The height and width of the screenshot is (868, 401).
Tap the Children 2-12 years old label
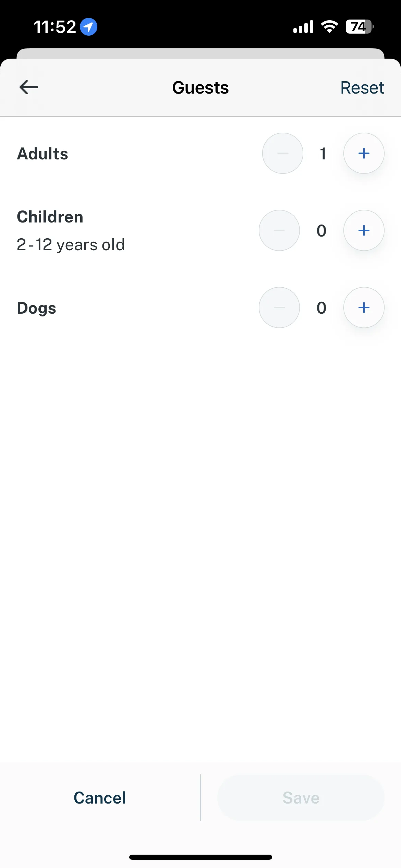coord(71,231)
